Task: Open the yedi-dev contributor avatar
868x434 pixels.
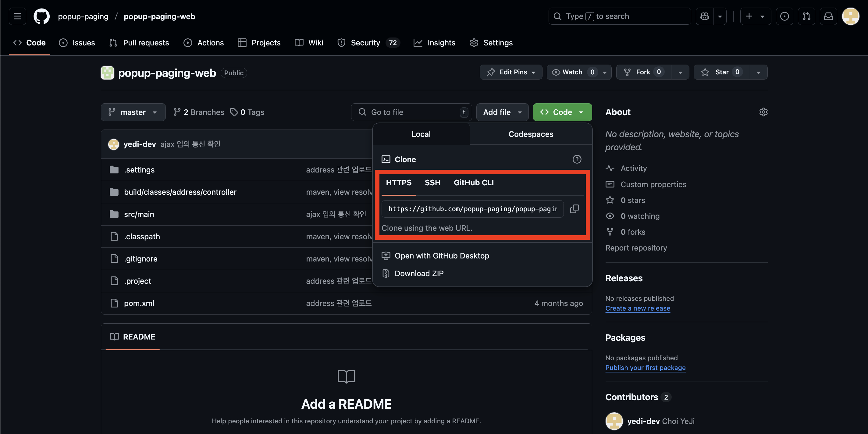Action: click(x=614, y=421)
